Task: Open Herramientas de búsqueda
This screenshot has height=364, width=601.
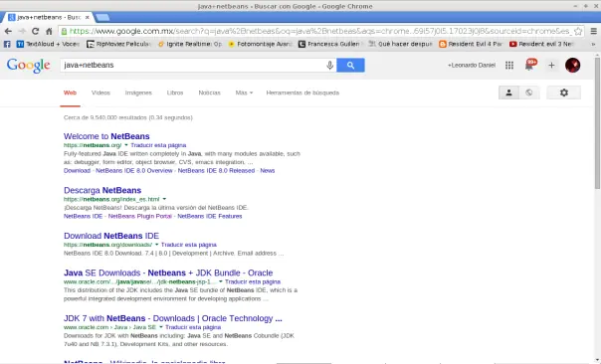Action: [x=302, y=92]
